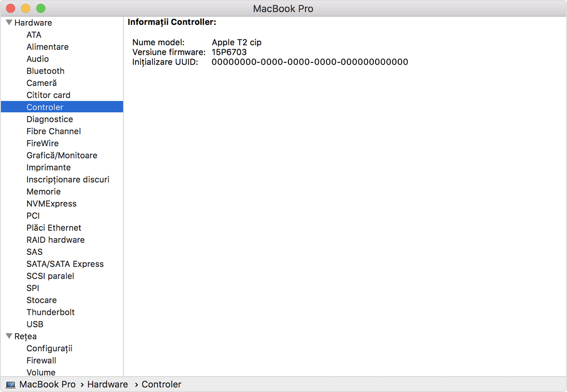The image size is (567, 392).
Task: Select Memorie from the hardware list
Action: (x=43, y=192)
